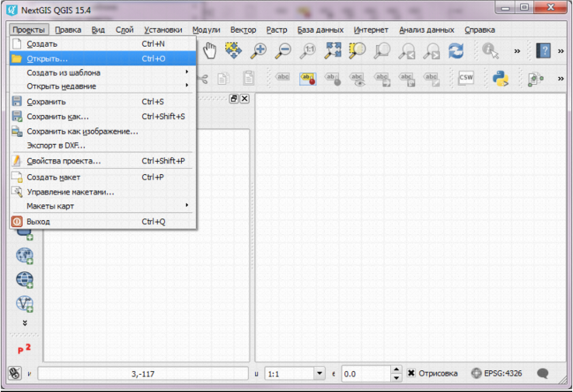
Task: Open the Слой menu
Action: tap(124, 30)
